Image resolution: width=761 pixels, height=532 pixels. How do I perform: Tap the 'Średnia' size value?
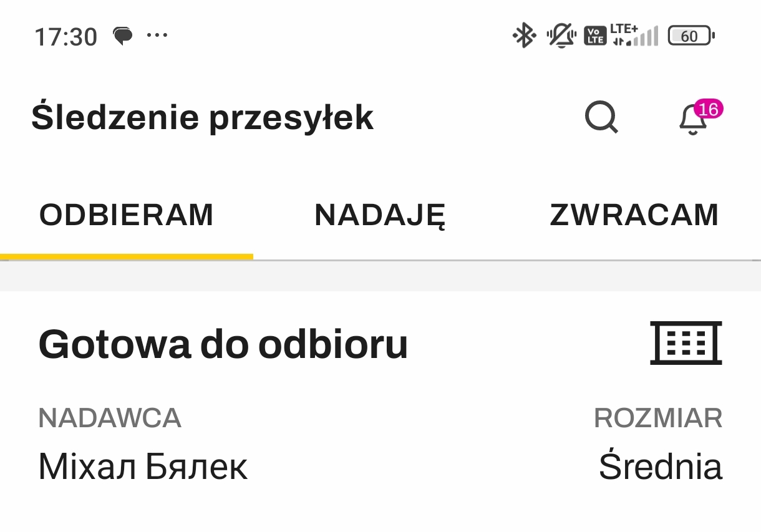(660, 467)
